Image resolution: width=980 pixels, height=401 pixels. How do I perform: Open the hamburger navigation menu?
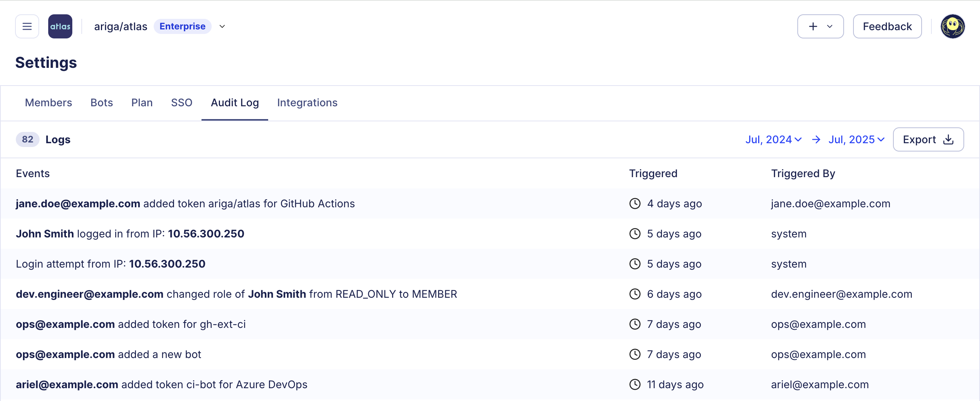tap(27, 26)
